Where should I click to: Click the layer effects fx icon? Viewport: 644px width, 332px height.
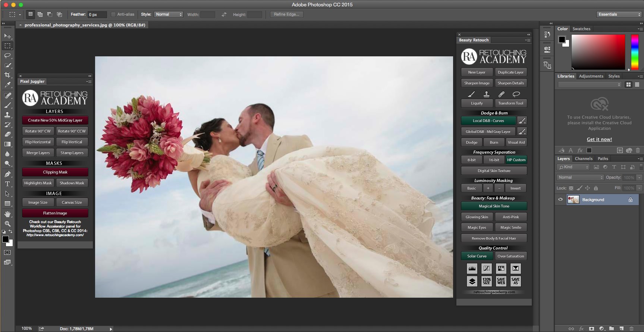click(581, 329)
